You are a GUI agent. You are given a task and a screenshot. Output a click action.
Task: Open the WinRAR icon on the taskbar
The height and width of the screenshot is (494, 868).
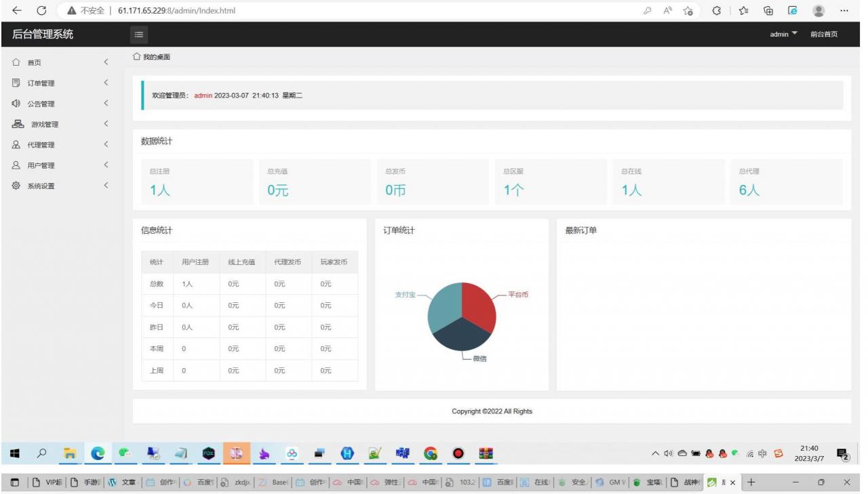coord(486,454)
